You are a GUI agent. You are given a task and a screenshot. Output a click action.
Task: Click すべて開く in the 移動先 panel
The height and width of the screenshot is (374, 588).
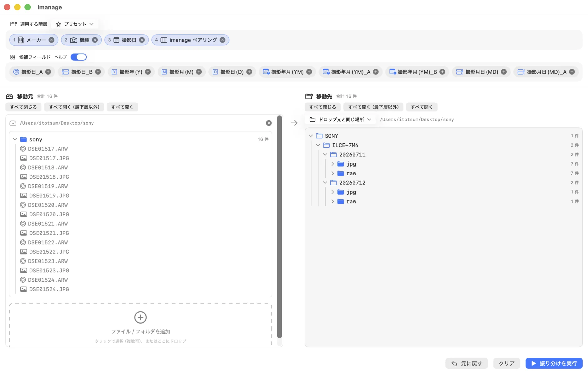point(422,107)
